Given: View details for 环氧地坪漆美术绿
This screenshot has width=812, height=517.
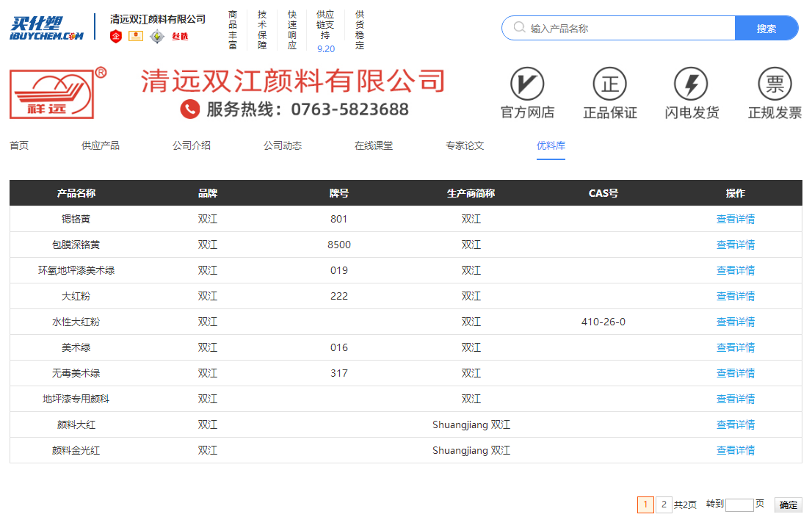Looking at the screenshot, I should [736, 270].
